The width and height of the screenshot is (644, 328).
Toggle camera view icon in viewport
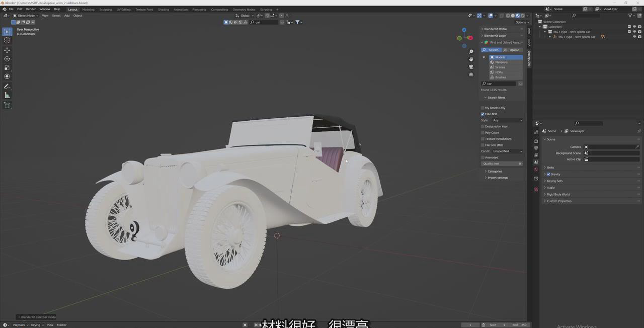471,66
